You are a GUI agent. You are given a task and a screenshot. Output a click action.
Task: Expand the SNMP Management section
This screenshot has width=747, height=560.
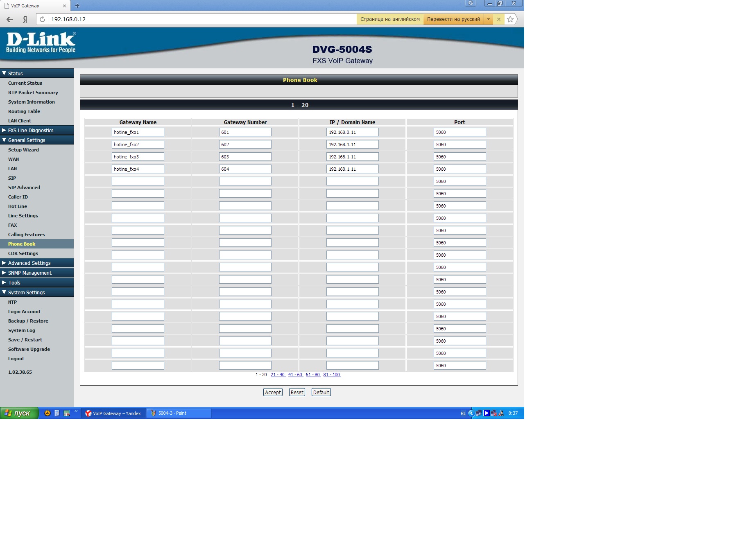(x=37, y=273)
